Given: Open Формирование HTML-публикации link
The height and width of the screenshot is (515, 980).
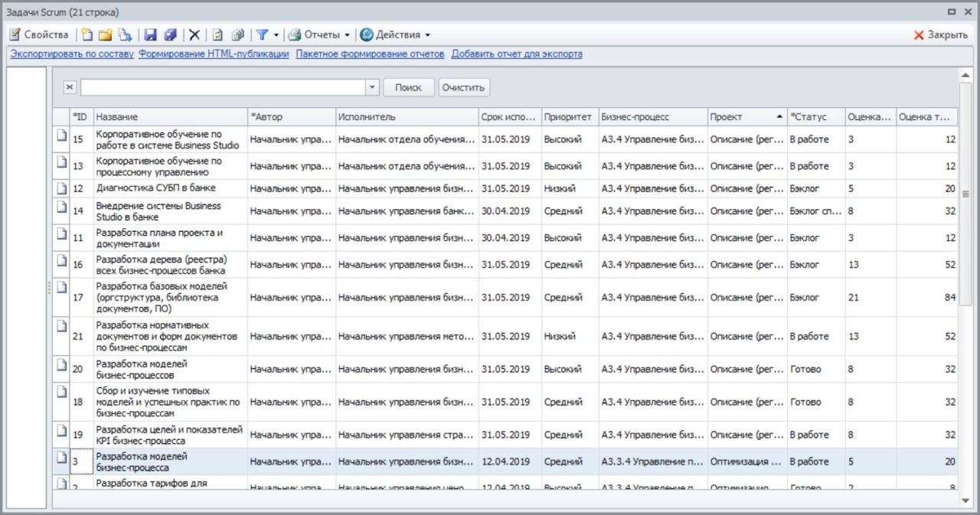Looking at the screenshot, I should (214, 54).
